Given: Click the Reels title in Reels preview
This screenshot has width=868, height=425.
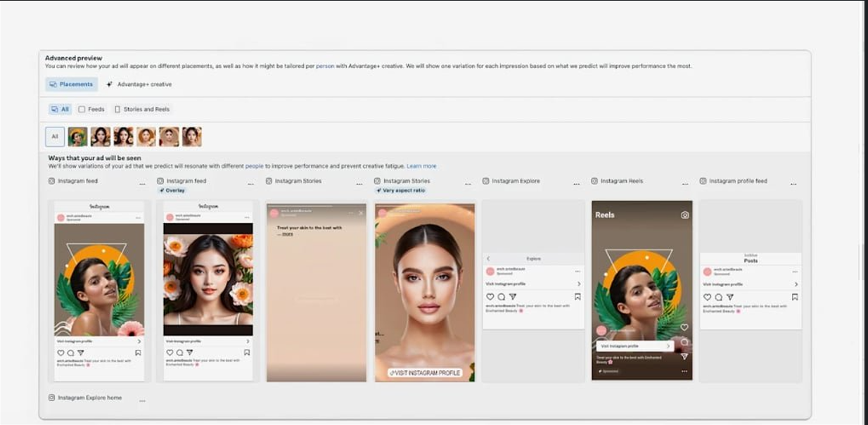Looking at the screenshot, I should pos(605,215).
